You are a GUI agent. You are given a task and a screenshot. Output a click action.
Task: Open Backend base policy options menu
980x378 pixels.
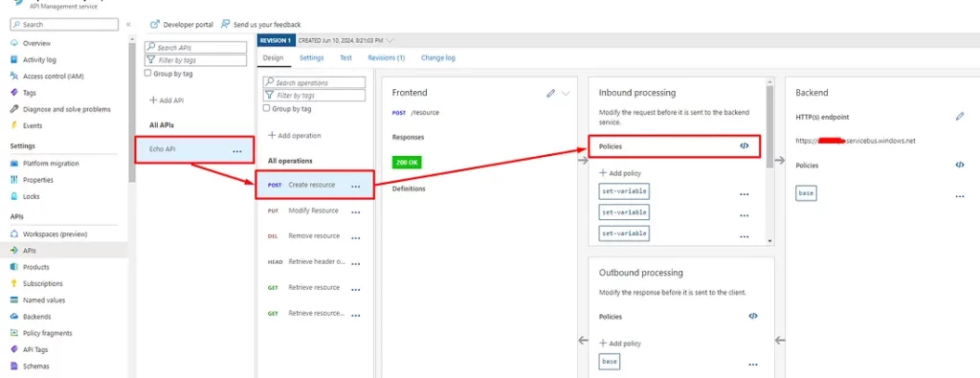pos(959,196)
